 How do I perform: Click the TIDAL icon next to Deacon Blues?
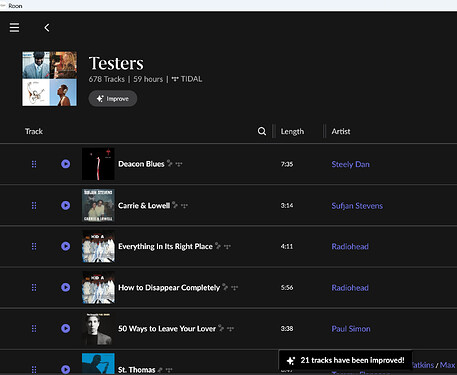pyautogui.click(x=179, y=164)
